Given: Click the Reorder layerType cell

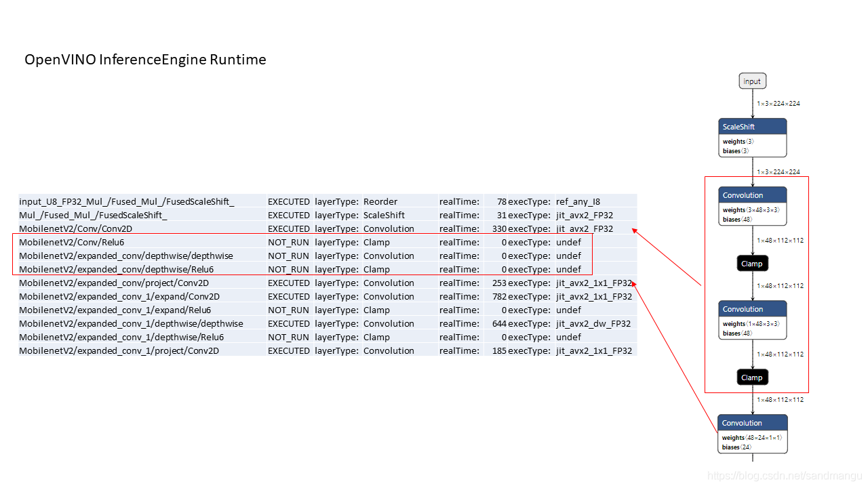Looking at the screenshot, I should click(380, 201).
